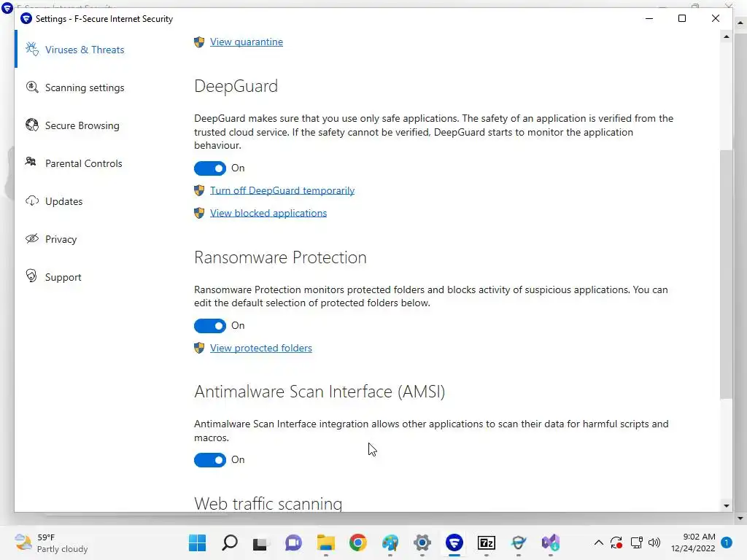
Task: Open Visual Studio from the taskbar
Action: pyautogui.click(x=551, y=542)
